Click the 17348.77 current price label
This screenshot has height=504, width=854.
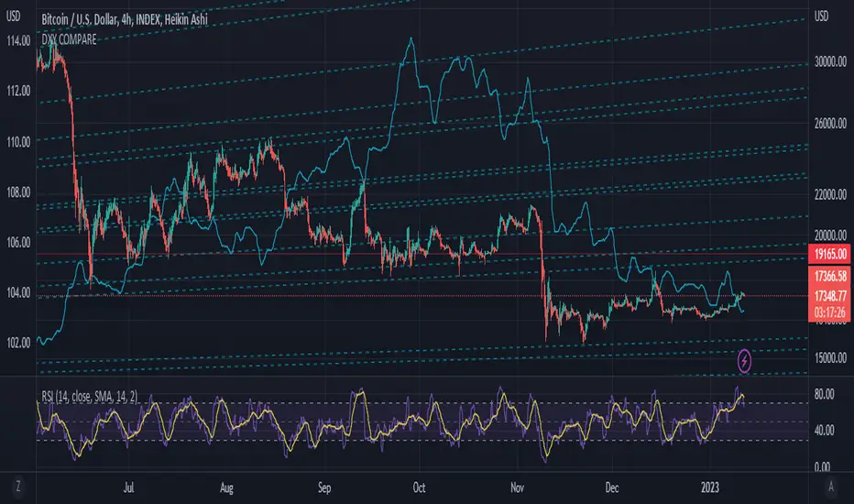(830, 296)
